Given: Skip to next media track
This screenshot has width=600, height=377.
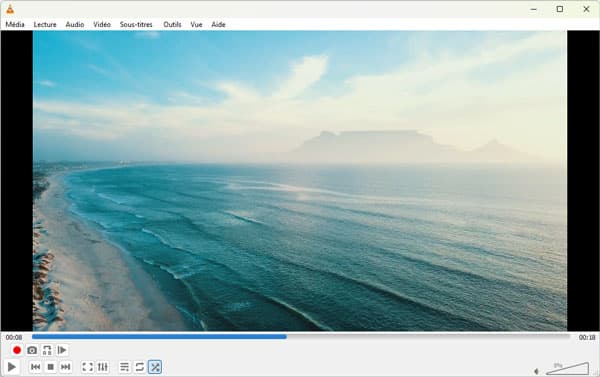Looking at the screenshot, I should 65,367.
